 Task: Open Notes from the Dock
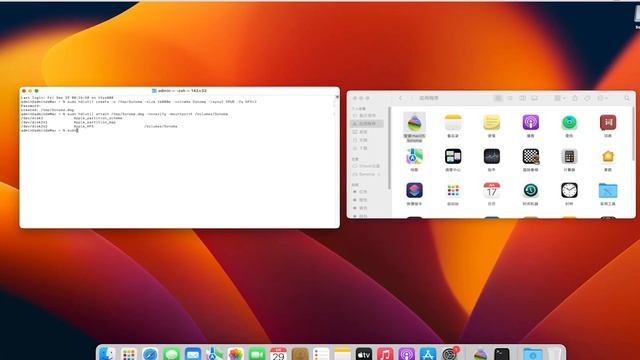point(342,354)
